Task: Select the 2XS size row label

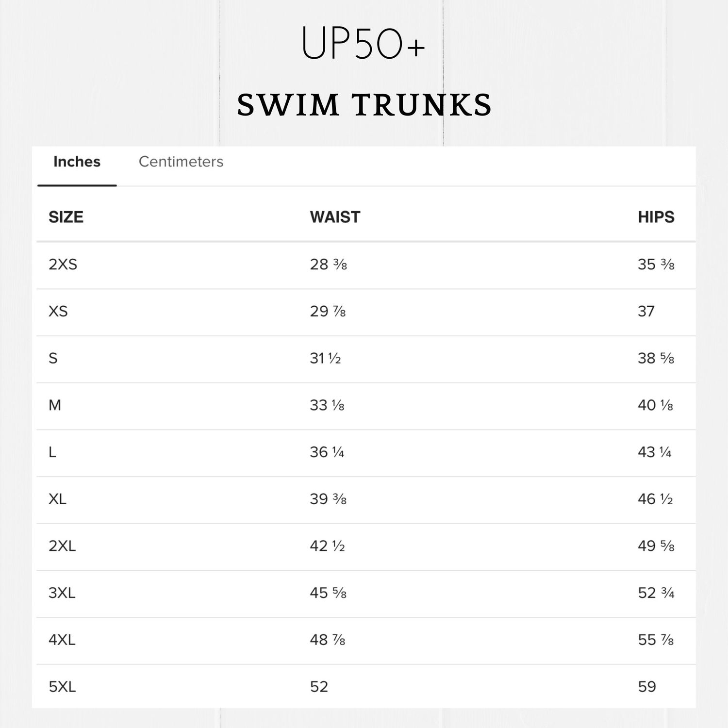Action: click(63, 265)
